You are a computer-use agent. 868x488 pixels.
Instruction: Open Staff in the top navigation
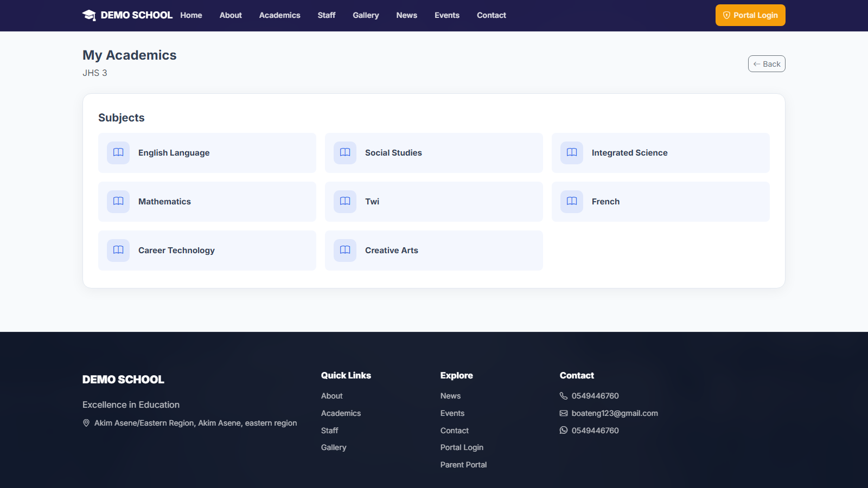click(327, 15)
